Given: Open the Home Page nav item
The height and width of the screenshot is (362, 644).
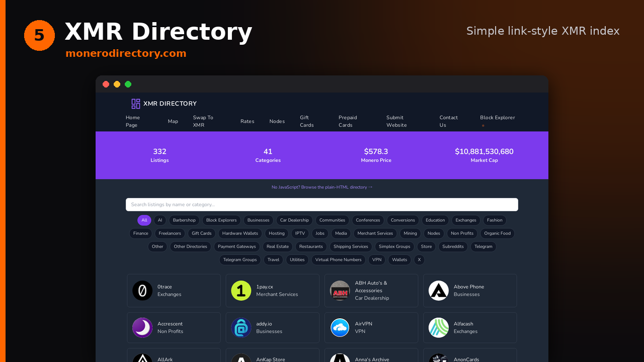Looking at the screenshot, I should pyautogui.click(x=133, y=121).
